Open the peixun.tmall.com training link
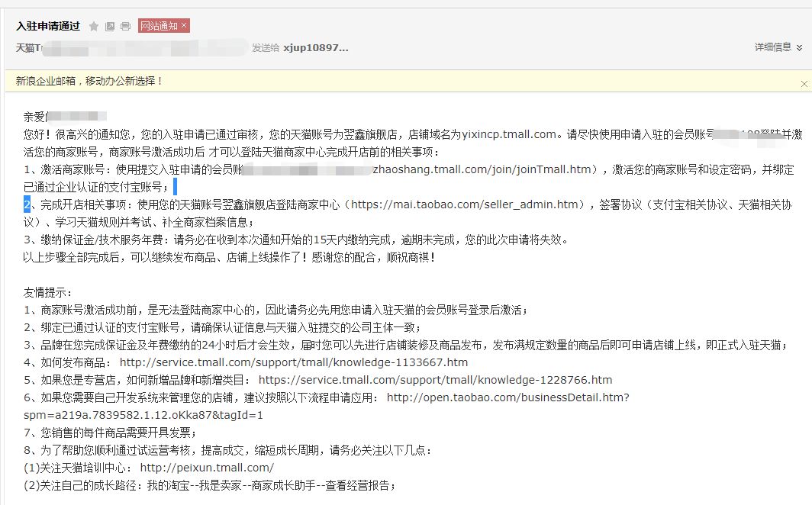This screenshot has width=812, height=505. 207,468
